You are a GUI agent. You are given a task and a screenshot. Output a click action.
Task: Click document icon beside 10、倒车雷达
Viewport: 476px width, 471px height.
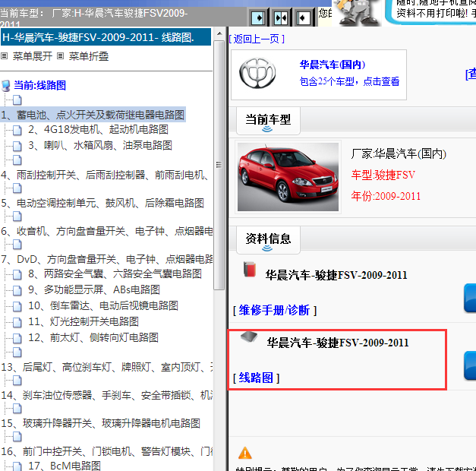click(x=17, y=306)
